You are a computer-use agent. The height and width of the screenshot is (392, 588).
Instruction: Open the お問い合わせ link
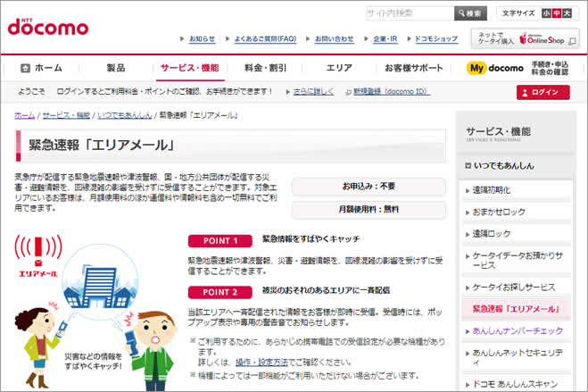(x=334, y=38)
